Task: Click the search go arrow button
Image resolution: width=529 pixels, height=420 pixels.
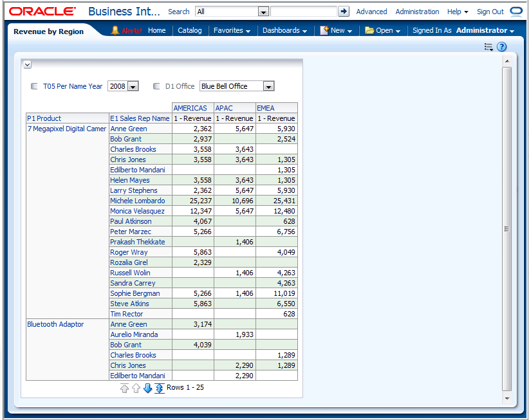Action: pos(344,12)
